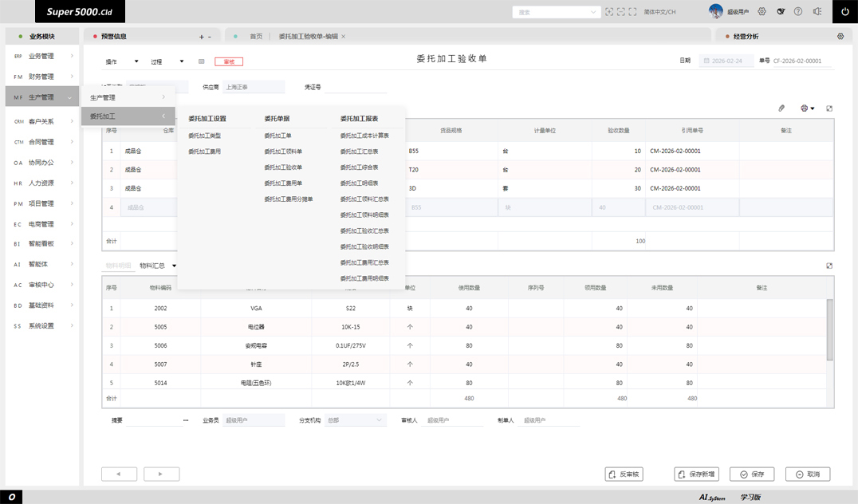Open settings gear beside 超级用户
The height and width of the screenshot is (504, 858).
click(x=762, y=11)
